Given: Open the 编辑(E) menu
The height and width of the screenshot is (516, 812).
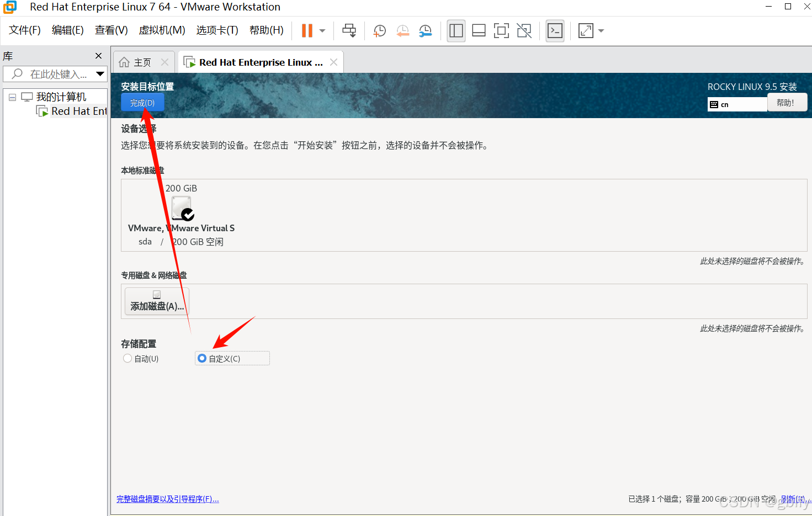Looking at the screenshot, I should 68,30.
